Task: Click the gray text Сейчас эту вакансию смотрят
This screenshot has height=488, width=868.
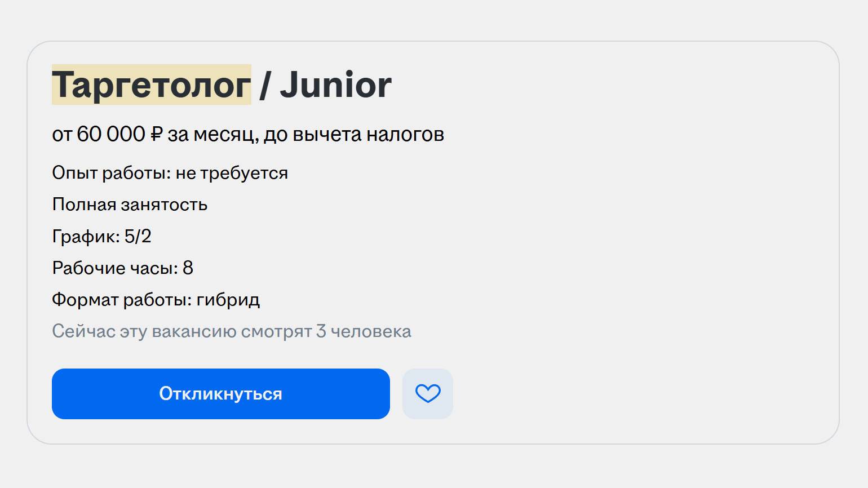Action: (x=181, y=331)
